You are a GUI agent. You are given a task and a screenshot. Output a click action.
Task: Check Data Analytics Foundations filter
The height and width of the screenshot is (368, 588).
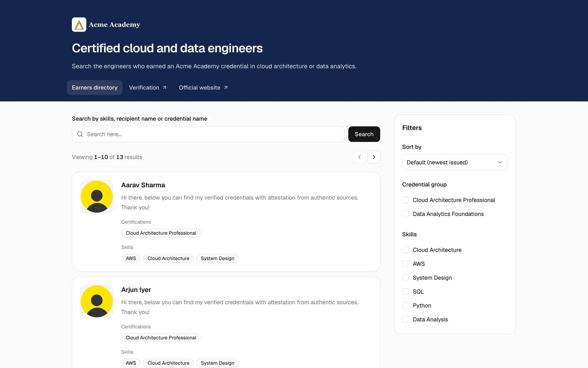click(405, 214)
